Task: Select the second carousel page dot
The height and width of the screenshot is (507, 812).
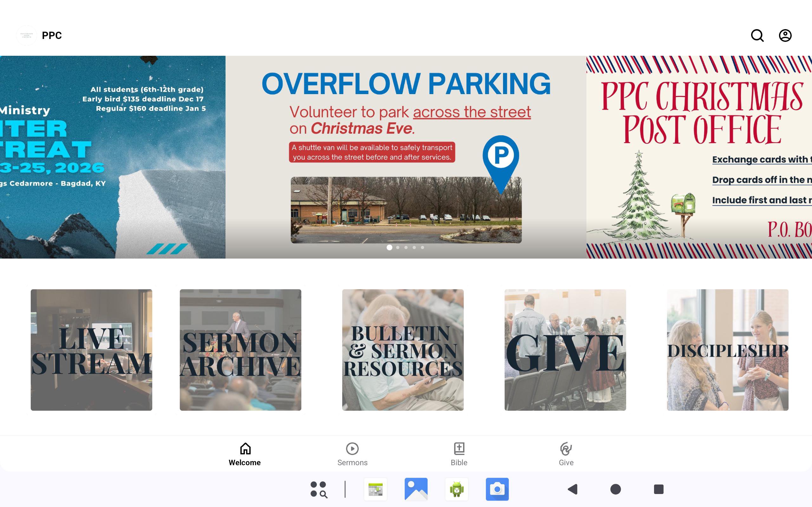Action: point(398,247)
